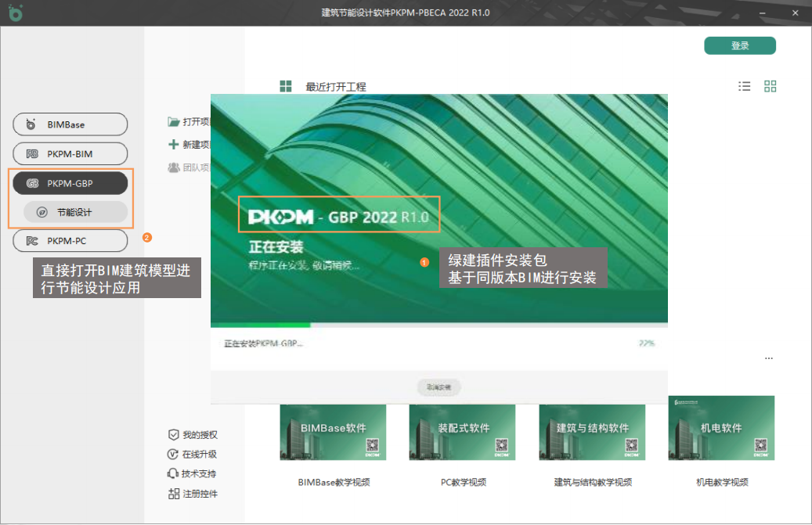Image resolution: width=812 pixels, height=525 pixels.
Task: Select the BIMBase module tab
Action: [70, 124]
